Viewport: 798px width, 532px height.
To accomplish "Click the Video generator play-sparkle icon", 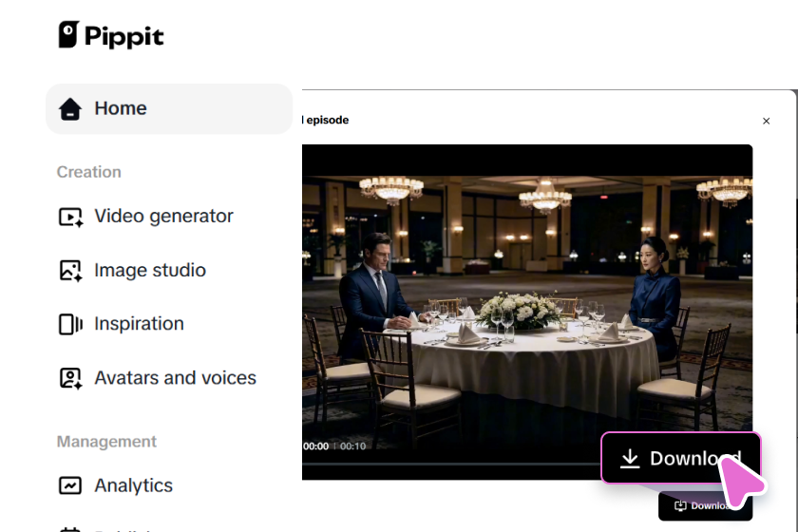I will [70, 217].
